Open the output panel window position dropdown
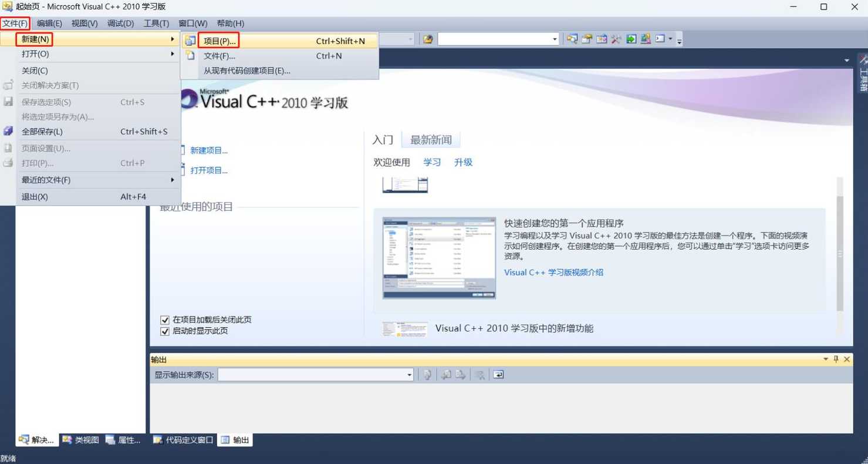 [825, 359]
